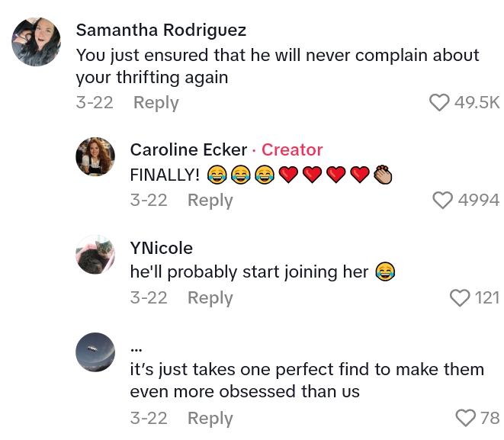Open the UFO avatar of '...' user
Image resolution: width=504 pixels, height=440 pixels.
tap(95, 352)
